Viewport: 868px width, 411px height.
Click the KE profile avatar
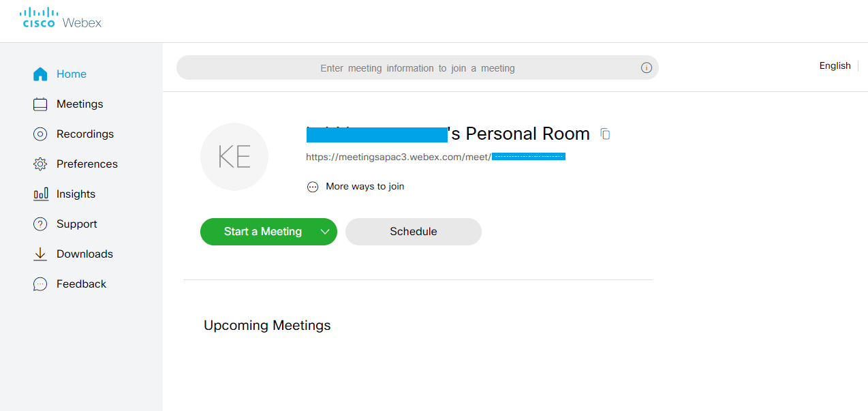pyautogui.click(x=234, y=157)
